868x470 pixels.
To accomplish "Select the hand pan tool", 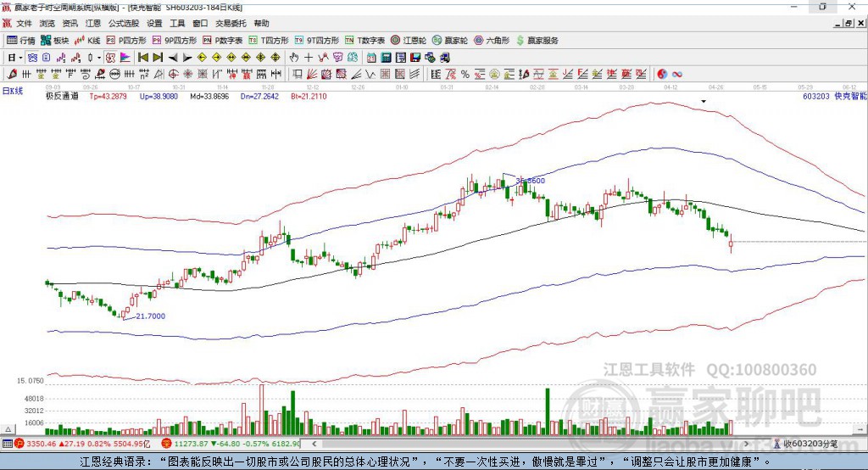I will click(x=294, y=58).
